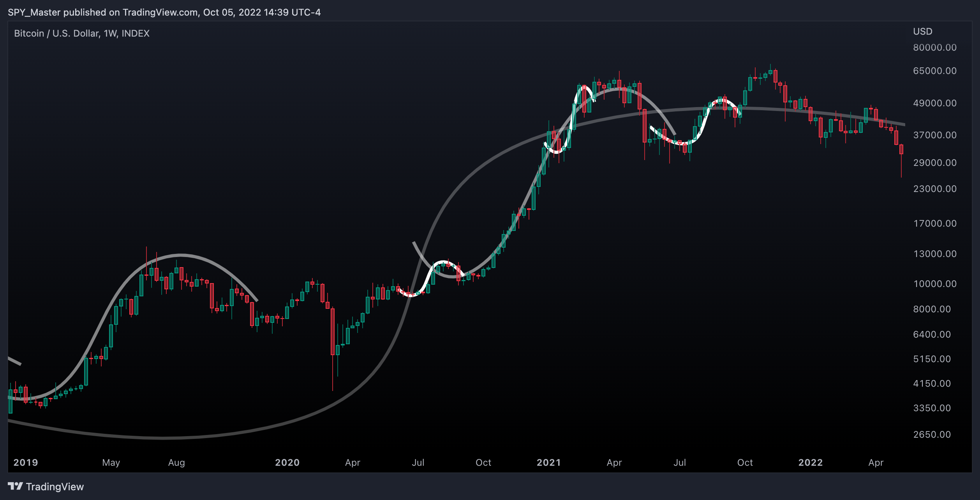
Task: Click the USD currency label
Action: (923, 32)
